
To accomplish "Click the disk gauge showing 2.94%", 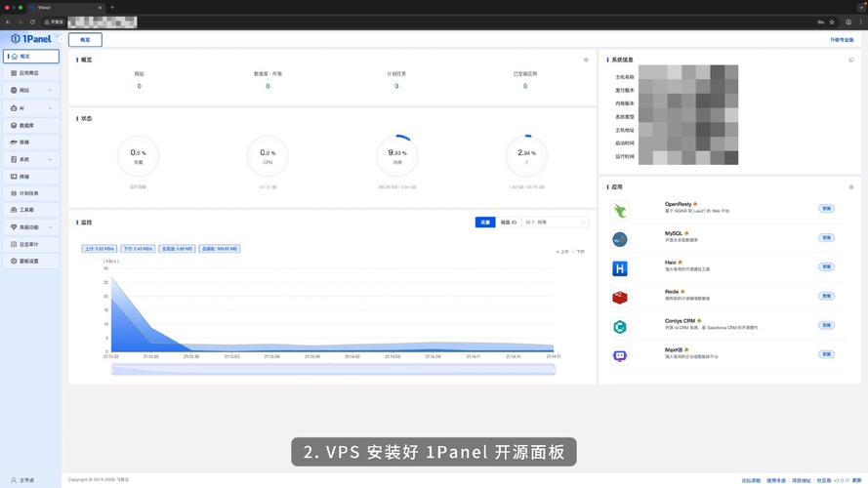I will coord(526,156).
